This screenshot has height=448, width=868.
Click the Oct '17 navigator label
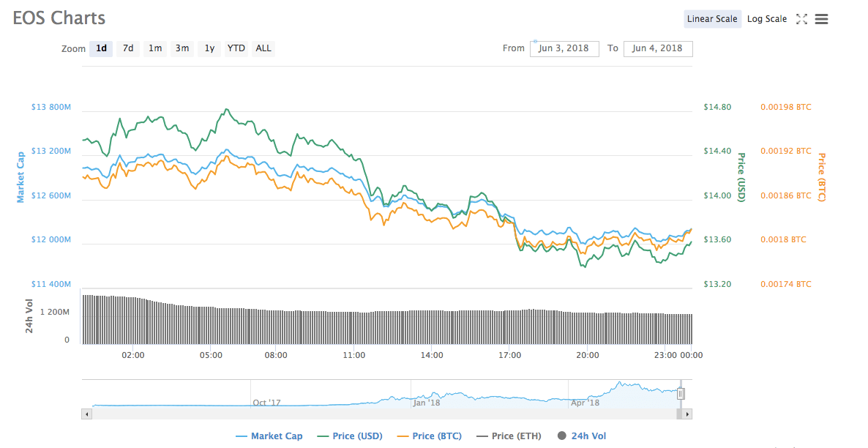point(267,403)
